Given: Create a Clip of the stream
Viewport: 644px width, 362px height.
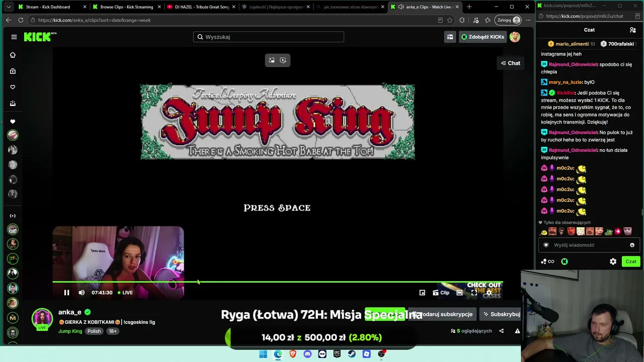Looking at the screenshot, I should pyautogui.click(x=441, y=293).
